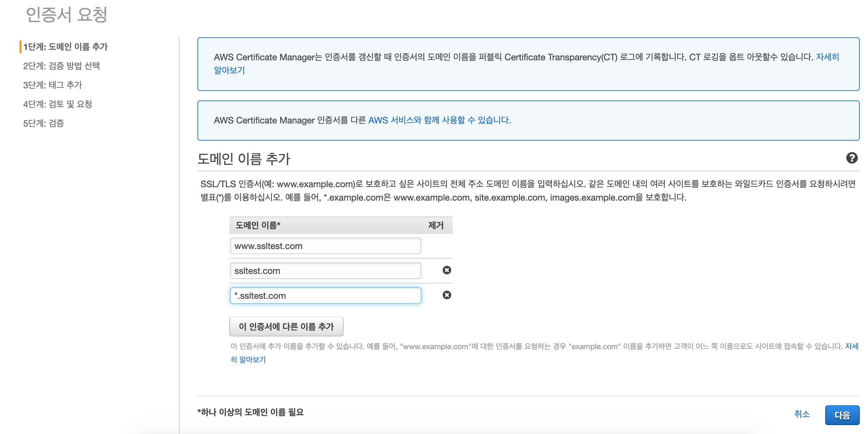Go to step 5단계: 검증
Screen dimensions: 868x434
click(x=43, y=123)
